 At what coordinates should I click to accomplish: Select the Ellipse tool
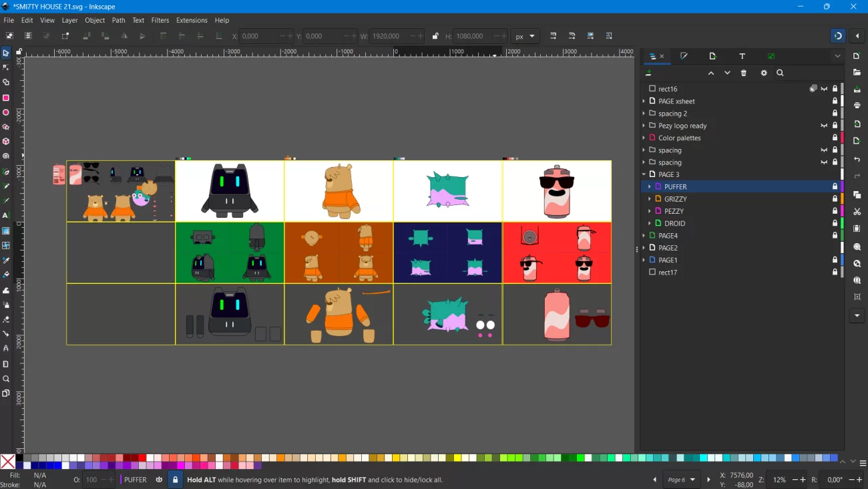(x=6, y=112)
